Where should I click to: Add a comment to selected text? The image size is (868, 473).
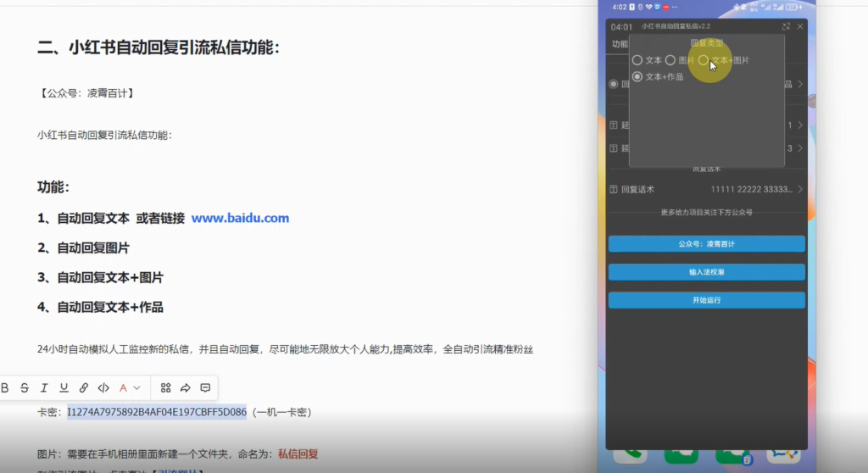point(205,388)
